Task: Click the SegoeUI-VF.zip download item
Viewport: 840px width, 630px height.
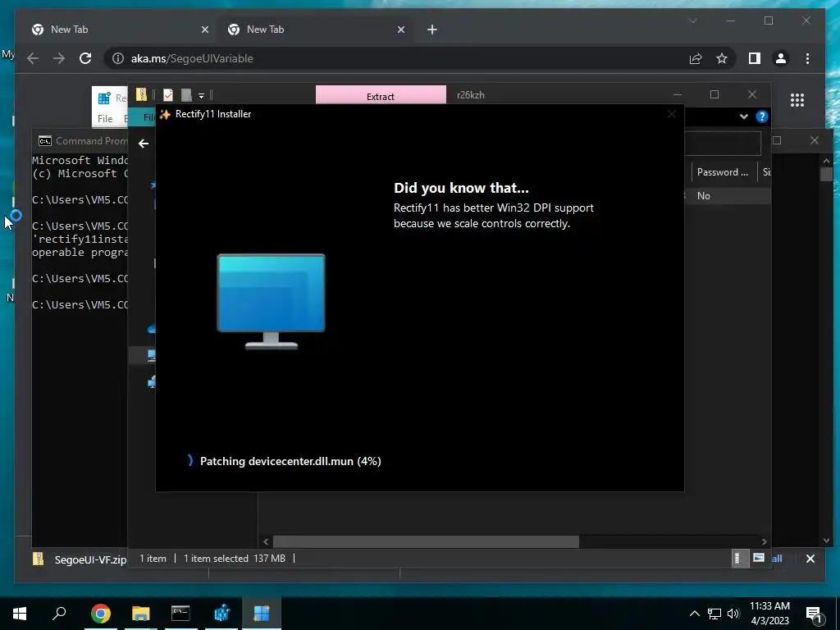Action: point(80,559)
